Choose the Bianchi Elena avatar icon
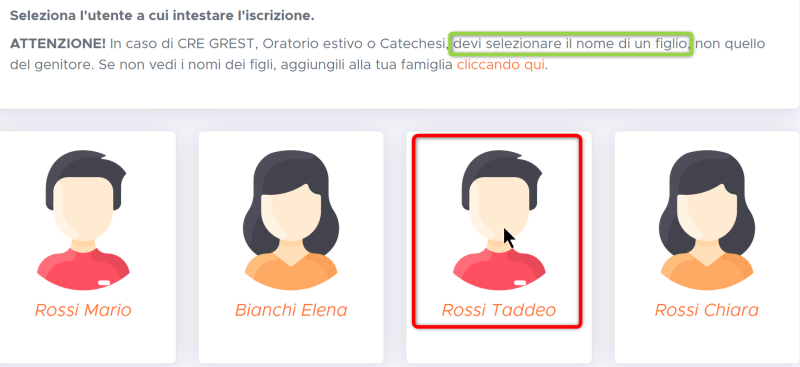800x367 pixels. tap(291, 220)
